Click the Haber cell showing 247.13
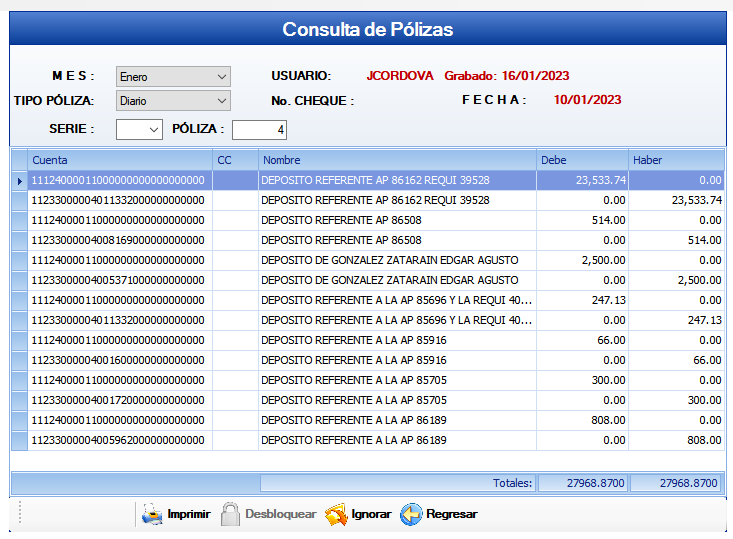Viewport: 733px width, 539px height. coord(676,320)
